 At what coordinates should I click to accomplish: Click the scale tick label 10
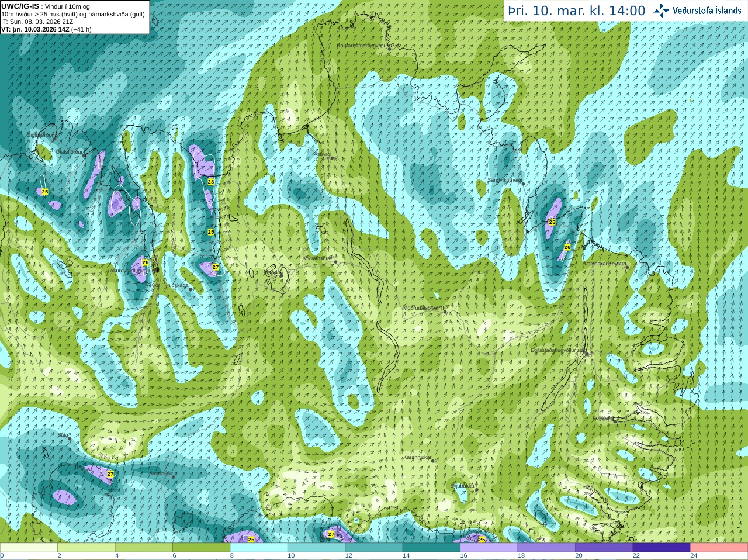[291, 556]
